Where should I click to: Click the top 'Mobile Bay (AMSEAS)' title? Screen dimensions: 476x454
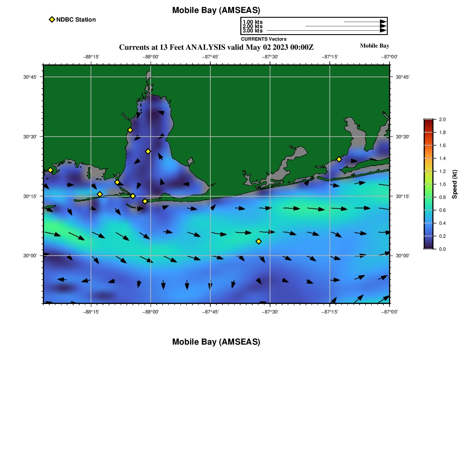coord(216,10)
